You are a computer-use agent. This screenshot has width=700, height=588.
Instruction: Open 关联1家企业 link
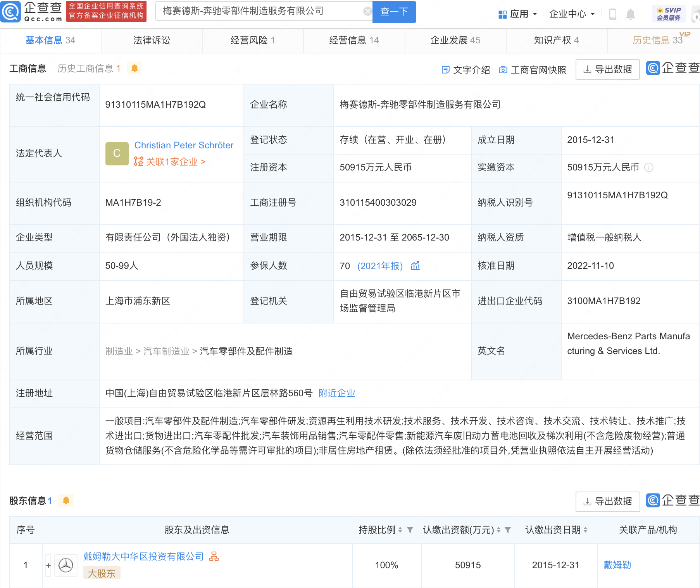click(170, 162)
